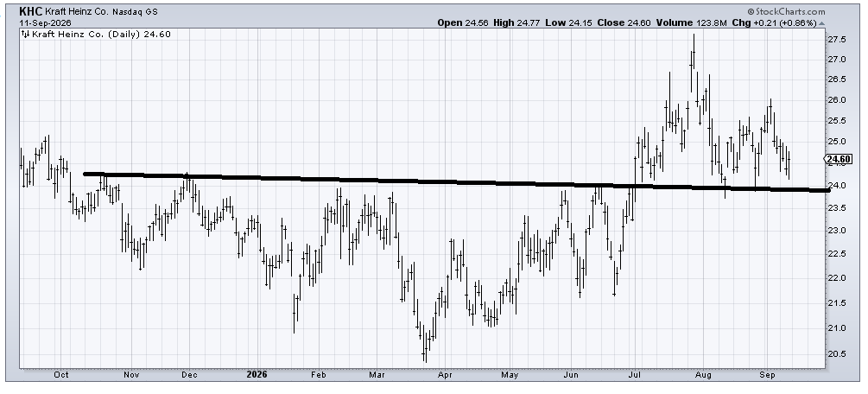This screenshot has height=394, width=868.
Task: Click the Kraft Heinz Co. (Daily) legend text
Action: (x=86, y=35)
